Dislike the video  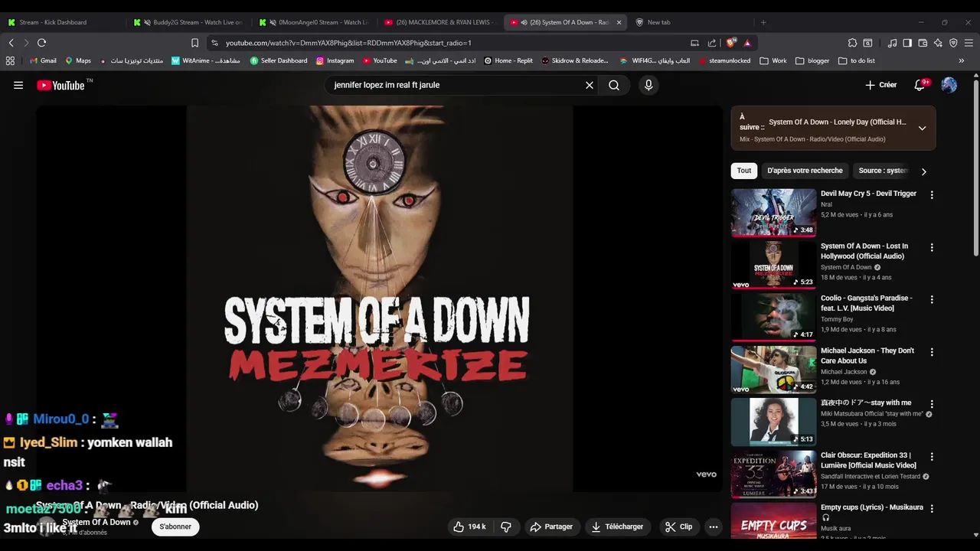pyautogui.click(x=506, y=527)
